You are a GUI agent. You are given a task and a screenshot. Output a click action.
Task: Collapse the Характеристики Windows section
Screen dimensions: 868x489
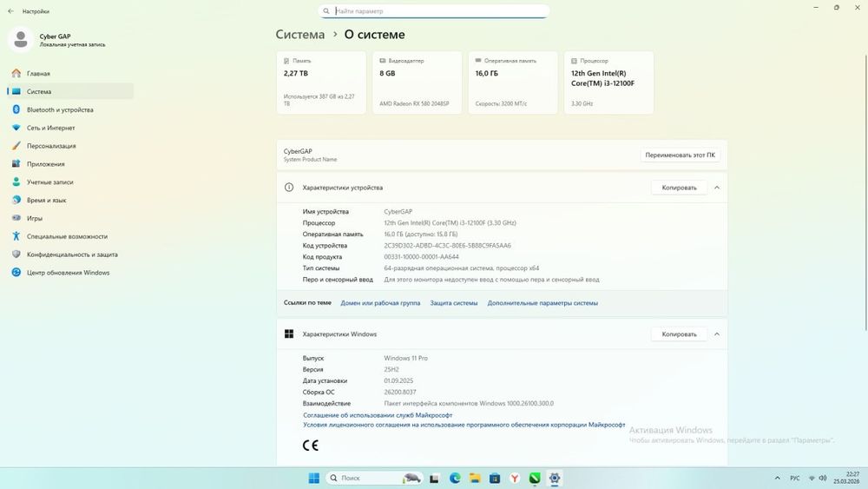[x=717, y=334]
